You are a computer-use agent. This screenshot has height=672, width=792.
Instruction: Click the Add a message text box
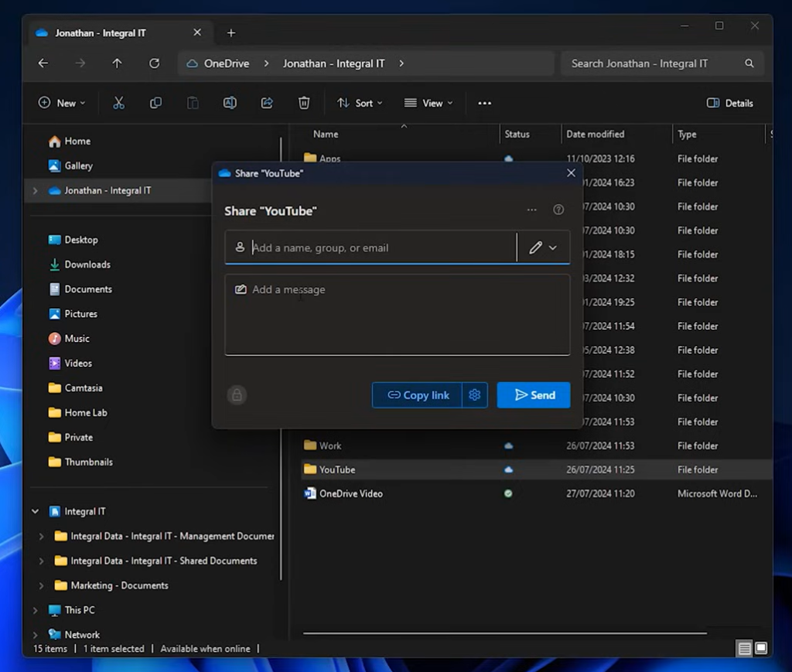point(397,315)
